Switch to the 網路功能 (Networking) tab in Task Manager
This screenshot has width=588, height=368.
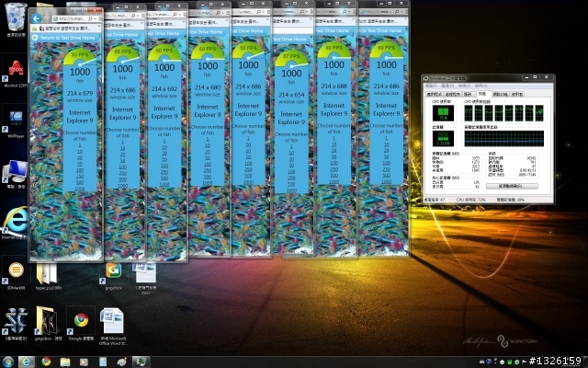[500, 94]
